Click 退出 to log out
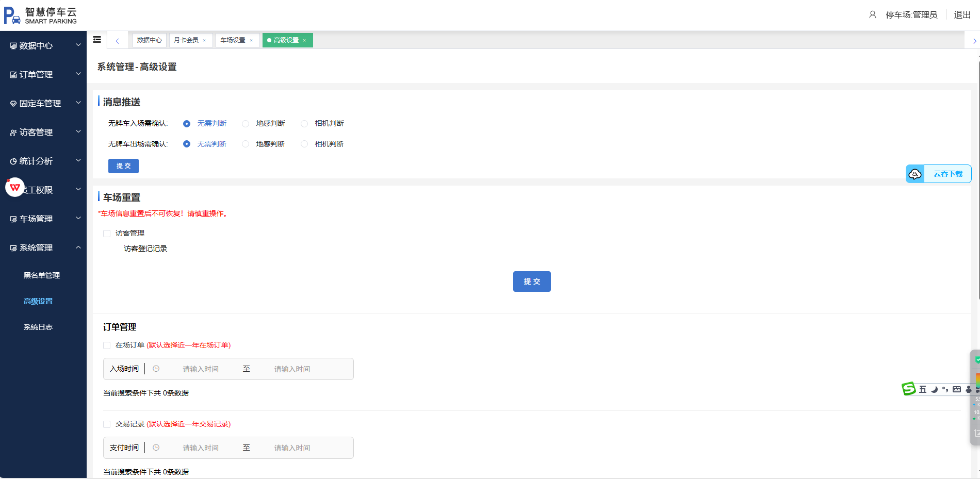 962,15
